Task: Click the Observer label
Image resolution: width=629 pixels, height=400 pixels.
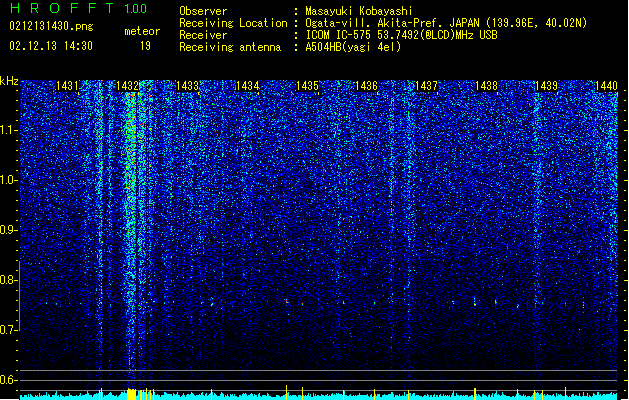Action: coord(203,11)
